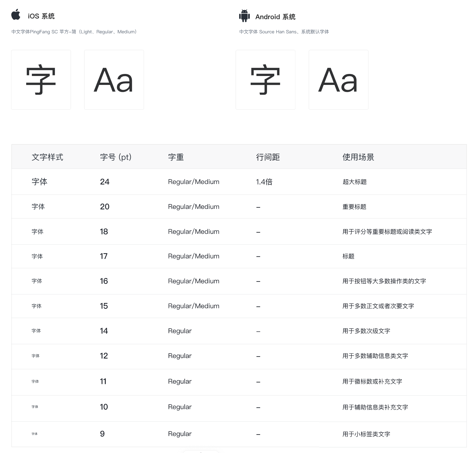The image size is (476, 453).
Task: Click the 字体 sample in the 20pt row
Action: [x=38, y=207]
